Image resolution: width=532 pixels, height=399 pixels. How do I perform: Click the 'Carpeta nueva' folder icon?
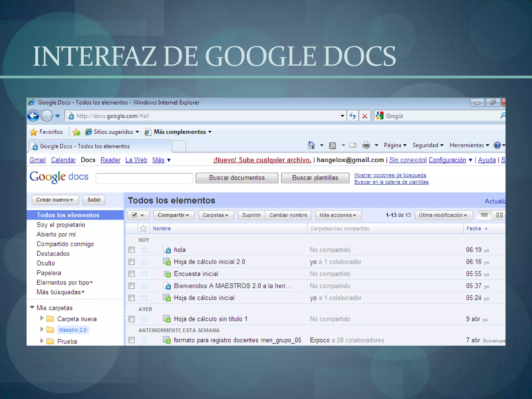click(x=50, y=319)
